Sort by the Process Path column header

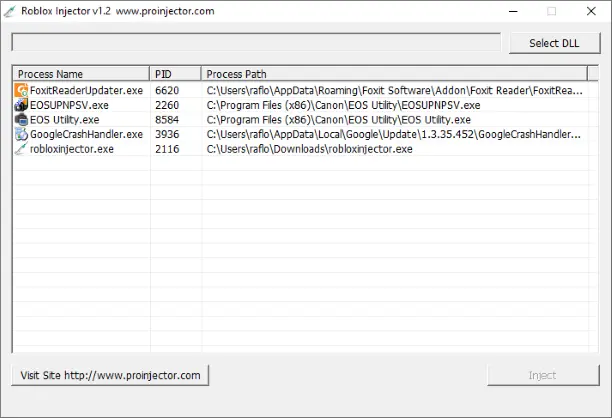[x=394, y=74]
